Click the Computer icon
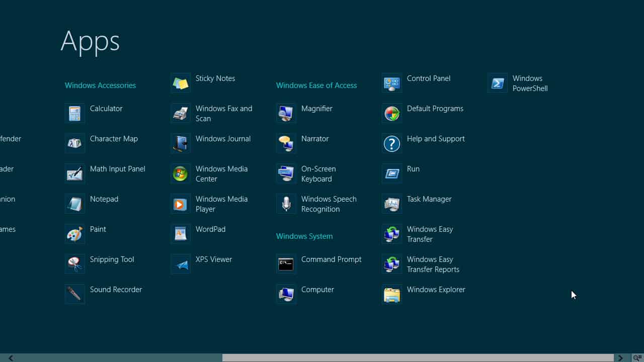The width and height of the screenshot is (644, 362). pyautogui.click(x=286, y=295)
